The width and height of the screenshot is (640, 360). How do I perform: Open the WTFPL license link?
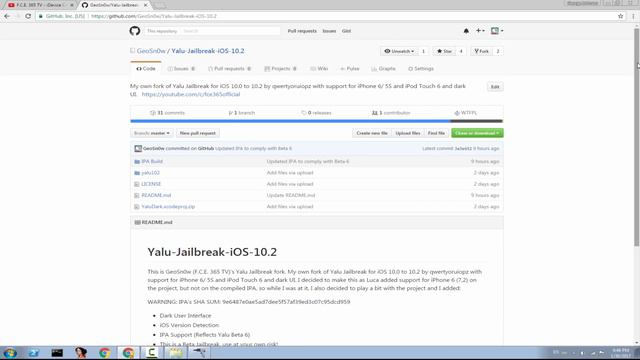point(465,113)
